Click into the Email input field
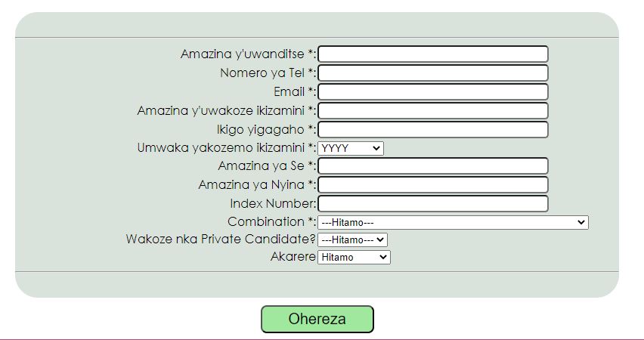The image size is (644, 340). (432, 92)
